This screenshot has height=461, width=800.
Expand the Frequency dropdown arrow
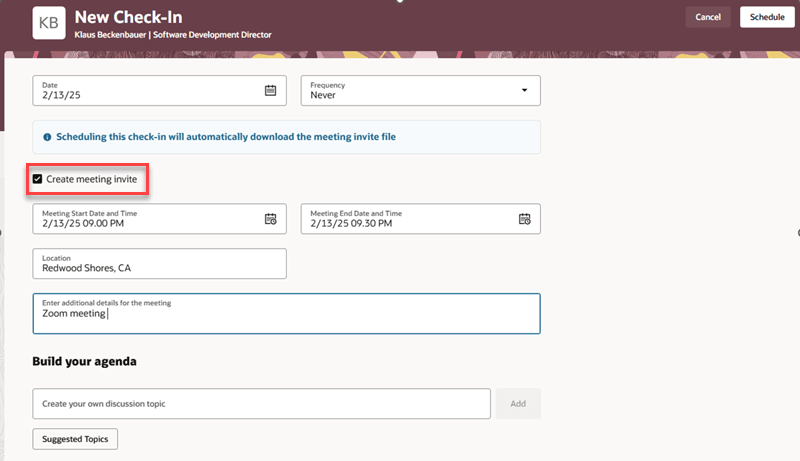pos(524,90)
